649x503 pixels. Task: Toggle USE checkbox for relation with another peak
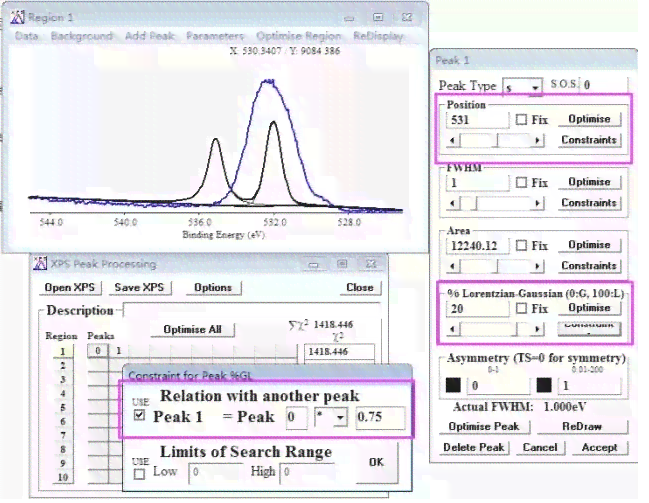coord(139,415)
